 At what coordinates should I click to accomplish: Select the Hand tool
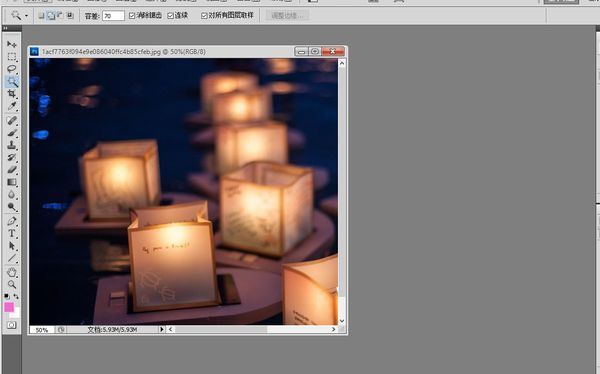[x=11, y=272]
